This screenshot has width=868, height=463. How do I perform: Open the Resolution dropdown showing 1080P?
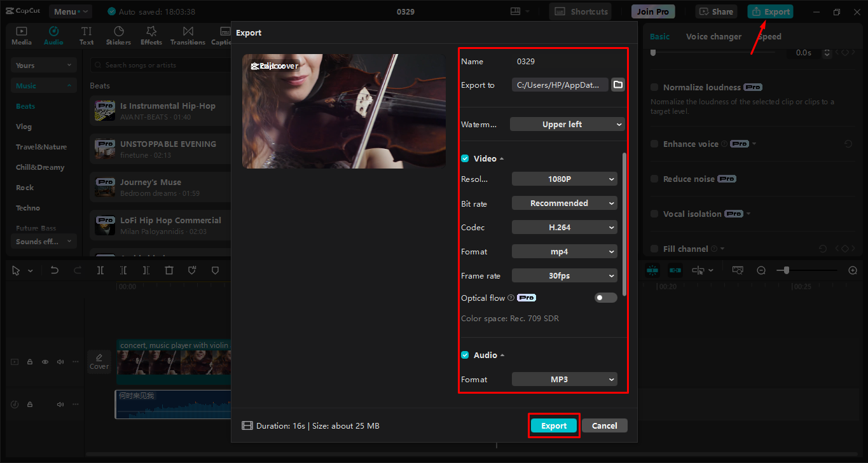pos(565,179)
